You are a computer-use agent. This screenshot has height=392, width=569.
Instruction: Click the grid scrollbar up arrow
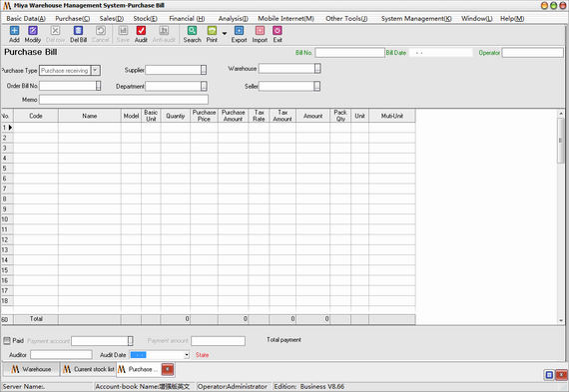pos(561,113)
